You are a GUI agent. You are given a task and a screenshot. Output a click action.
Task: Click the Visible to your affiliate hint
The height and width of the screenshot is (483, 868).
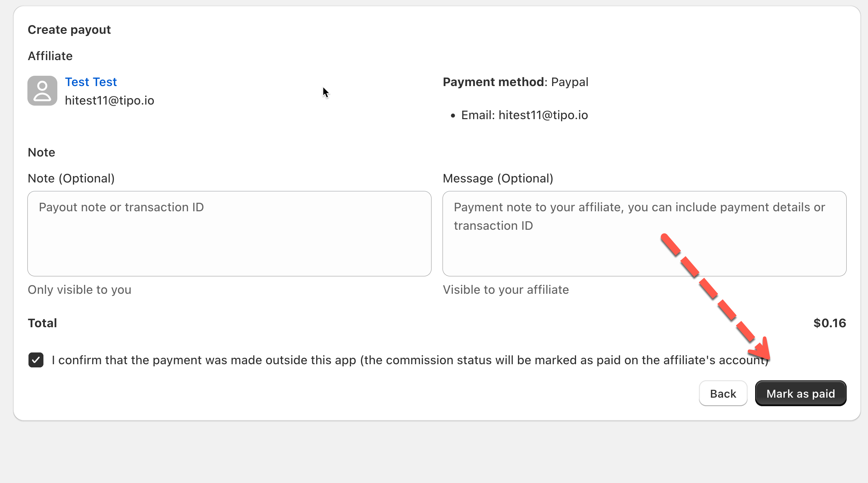click(506, 290)
